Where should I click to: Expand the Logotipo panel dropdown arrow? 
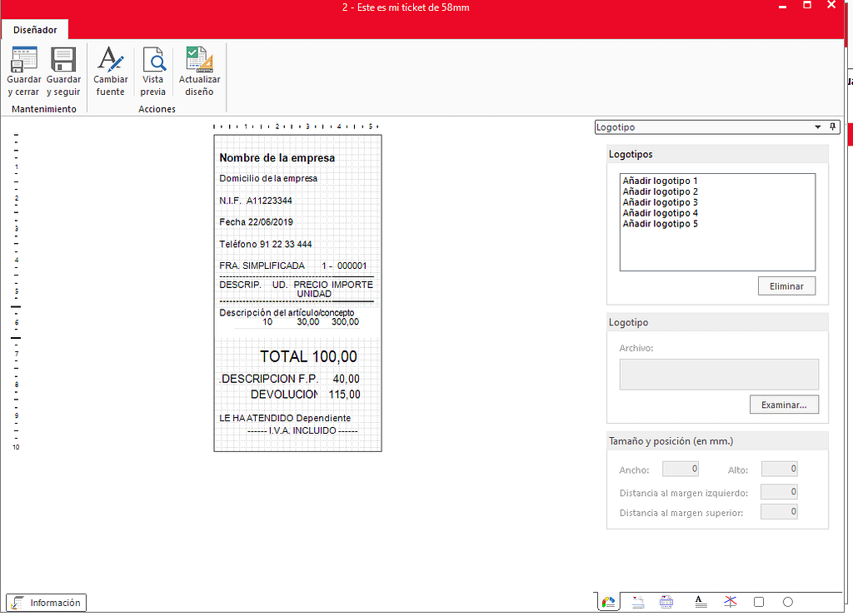(817, 127)
